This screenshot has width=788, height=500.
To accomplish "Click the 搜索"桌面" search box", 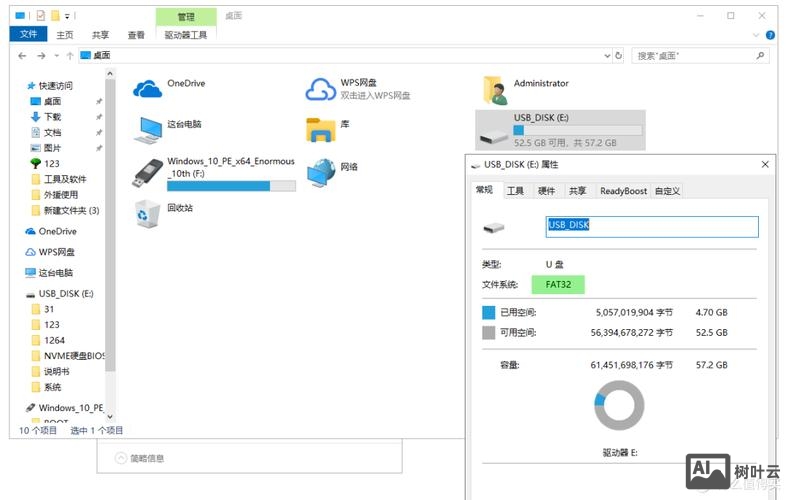I will click(x=700, y=56).
